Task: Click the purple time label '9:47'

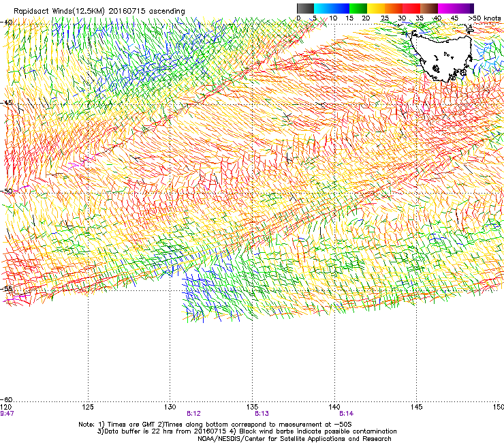Action: [7, 414]
